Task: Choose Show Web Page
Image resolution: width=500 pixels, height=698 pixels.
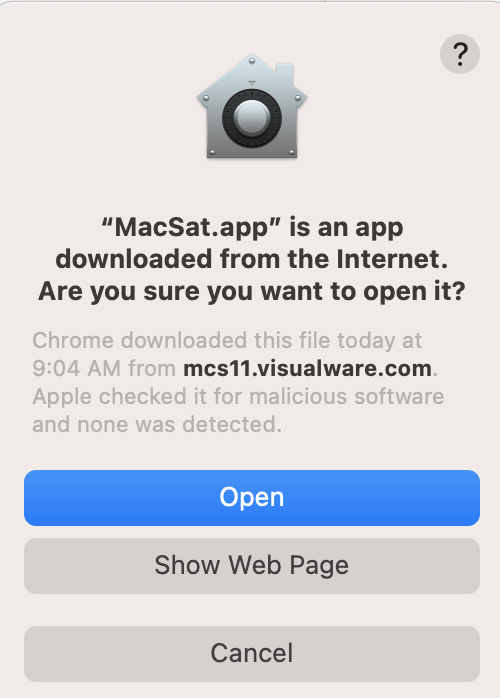Action: (x=252, y=566)
